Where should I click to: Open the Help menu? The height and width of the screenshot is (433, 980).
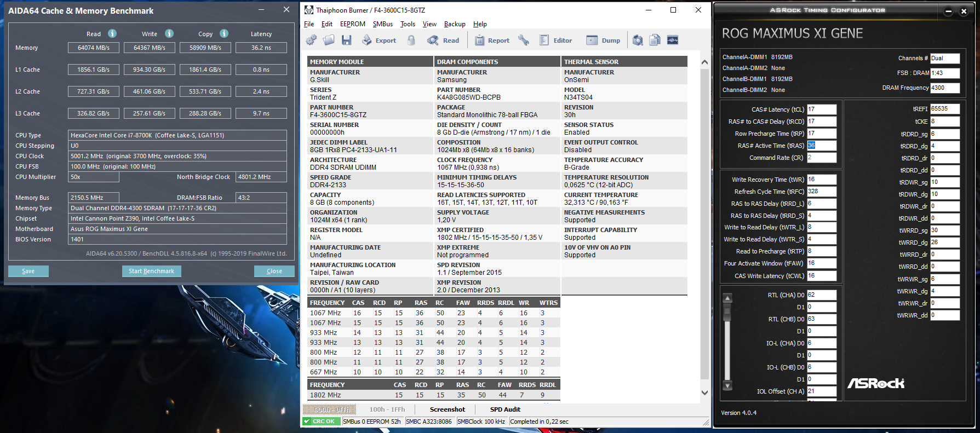point(480,24)
